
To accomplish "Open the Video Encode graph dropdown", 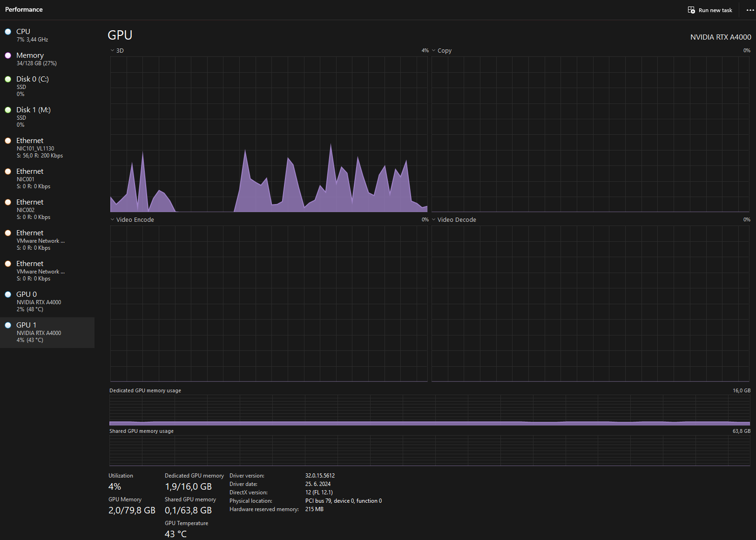I will pos(113,219).
